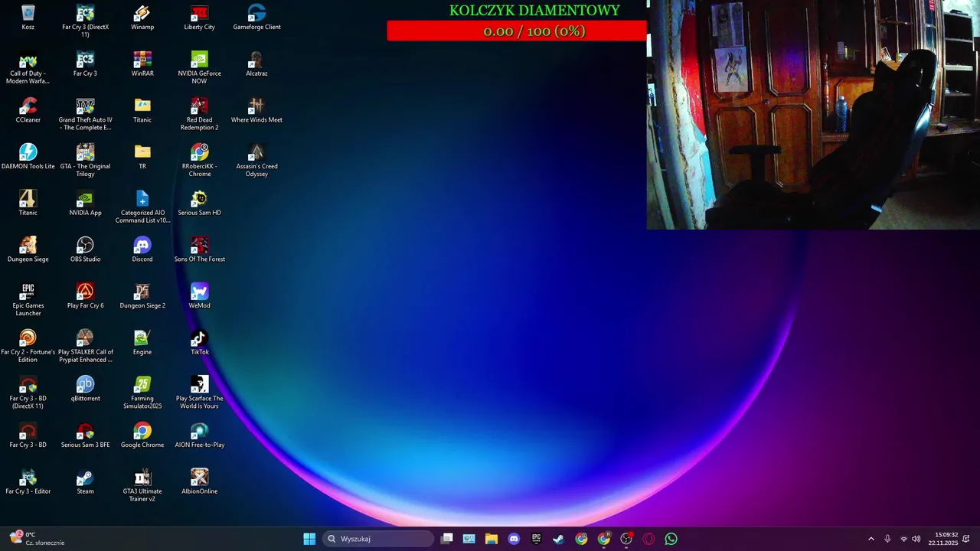Open Far Cry 3 - Editor shortcut

[28, 482]
